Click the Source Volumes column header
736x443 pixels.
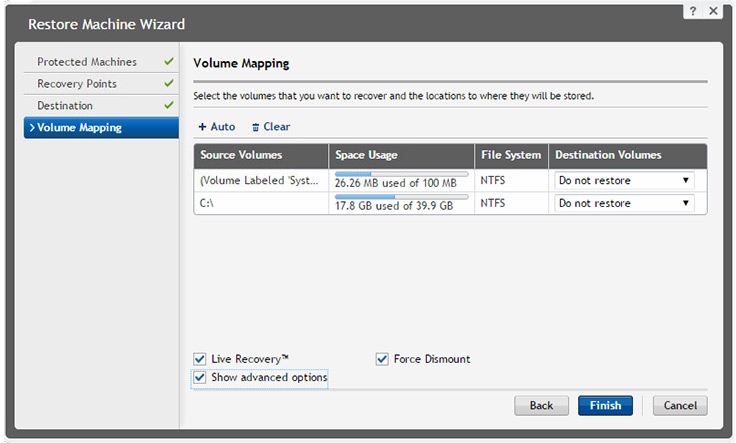coord(241,155)
